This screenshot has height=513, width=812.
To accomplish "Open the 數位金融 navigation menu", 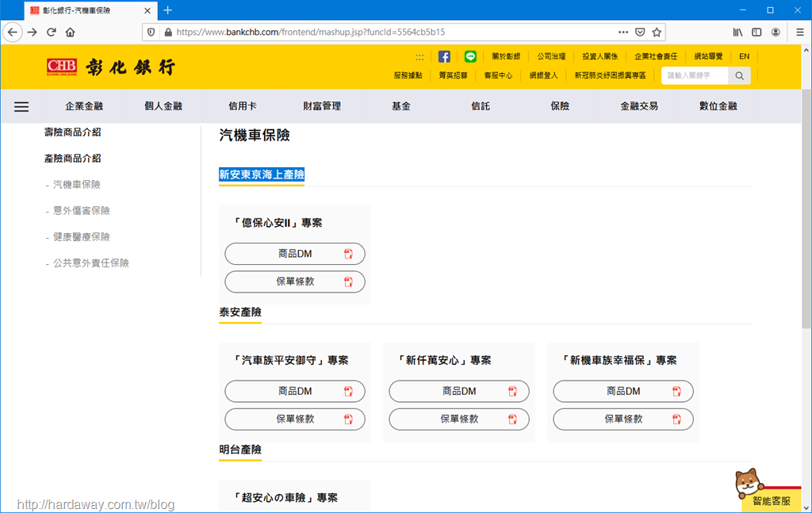I will [718, 106].
